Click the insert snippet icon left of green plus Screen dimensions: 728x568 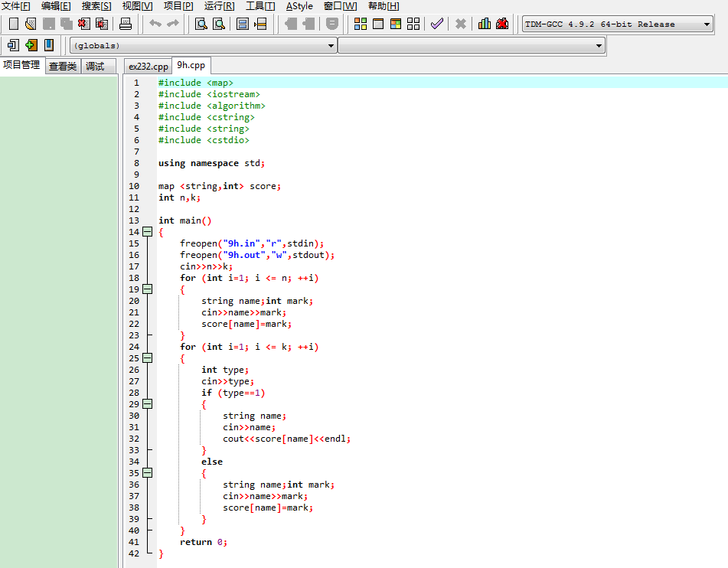click(13, 45)
